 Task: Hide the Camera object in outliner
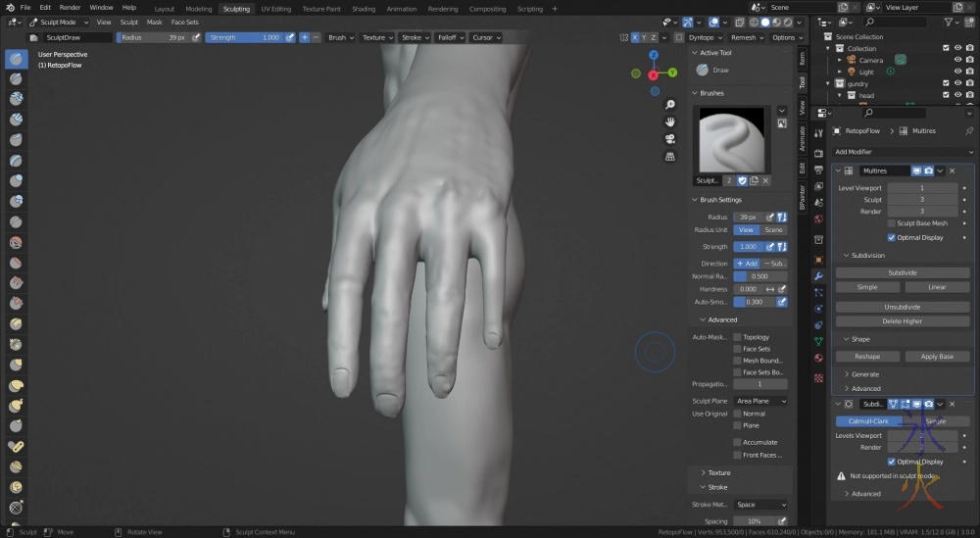957,60
